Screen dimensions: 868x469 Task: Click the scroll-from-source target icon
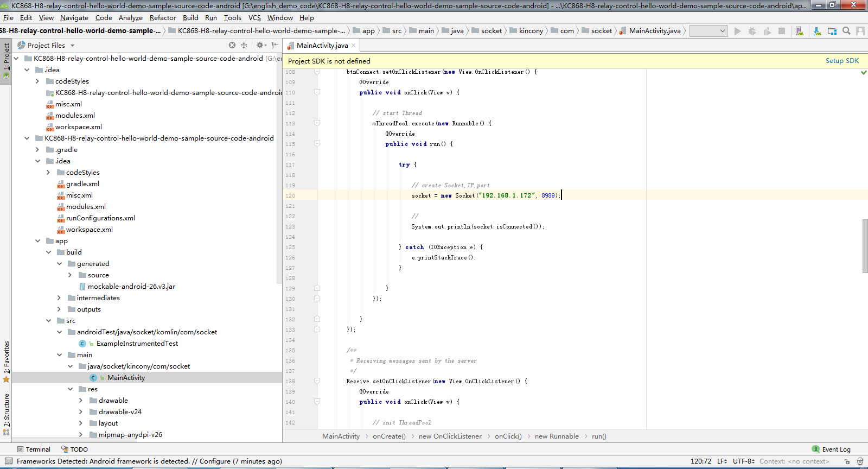(x=232, y=46)
